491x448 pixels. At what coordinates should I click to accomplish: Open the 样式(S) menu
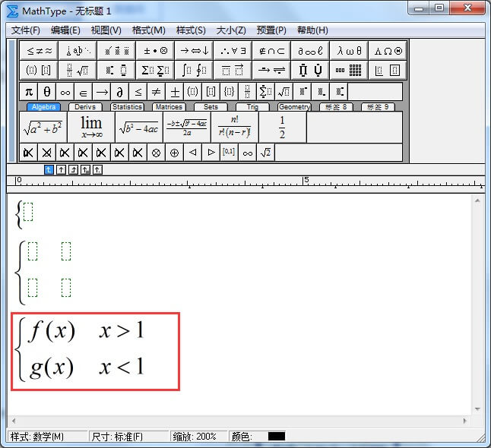[191, 30]
